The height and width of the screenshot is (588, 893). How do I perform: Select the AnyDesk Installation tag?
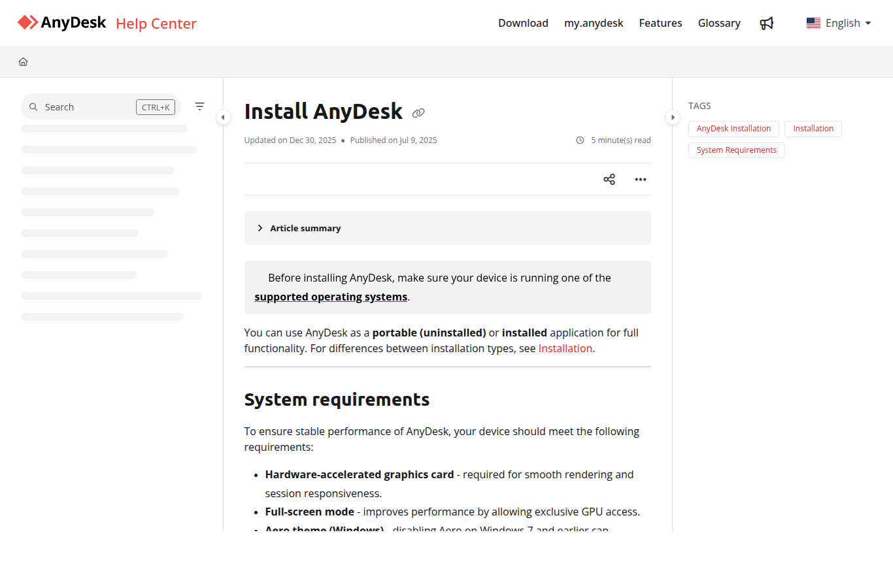[x=733, y=129]
